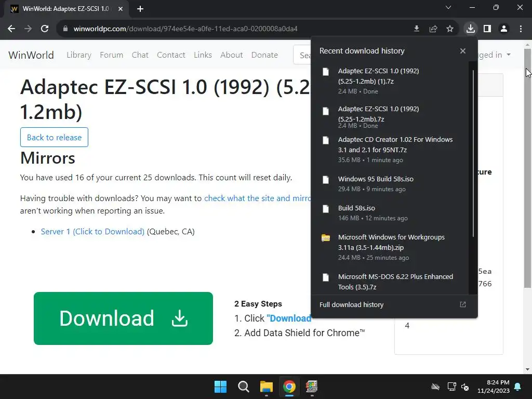Open the Library nav item
Image resolution: width=532 pixels, height=399 pixels.
tap(79, 55)
